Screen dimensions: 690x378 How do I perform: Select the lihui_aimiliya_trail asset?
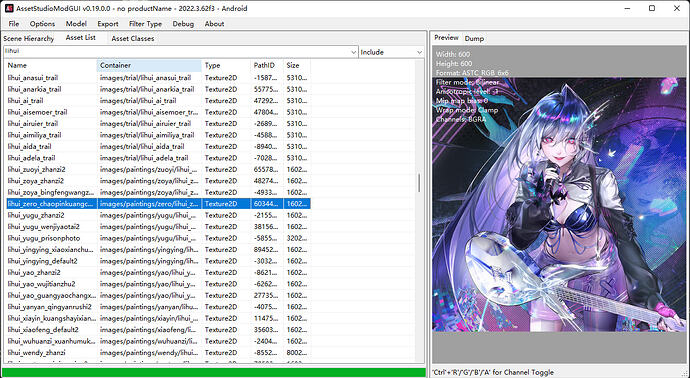[x=158, y=135]
